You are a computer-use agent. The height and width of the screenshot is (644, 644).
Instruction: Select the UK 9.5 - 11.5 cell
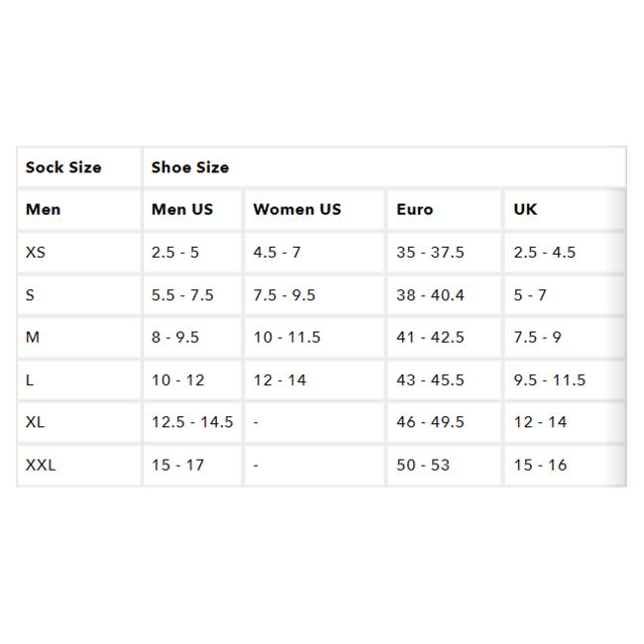pyautogui.click(x=549, y=380)
